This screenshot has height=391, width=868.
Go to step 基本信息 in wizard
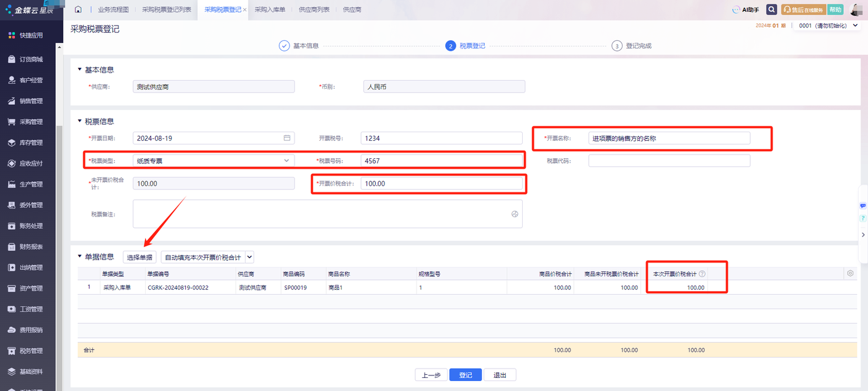[299, 46]
